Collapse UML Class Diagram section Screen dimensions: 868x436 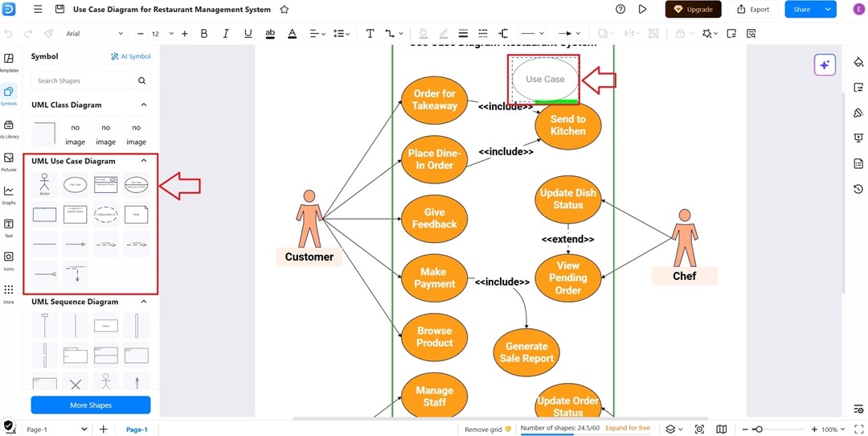[144, 105]
